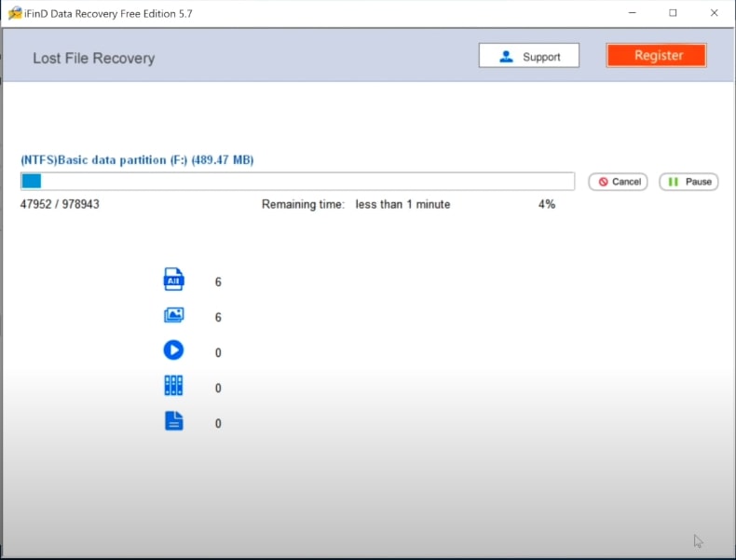Click the All files category icon
Screen dimensions: 736x560
(x=173, y=280)
